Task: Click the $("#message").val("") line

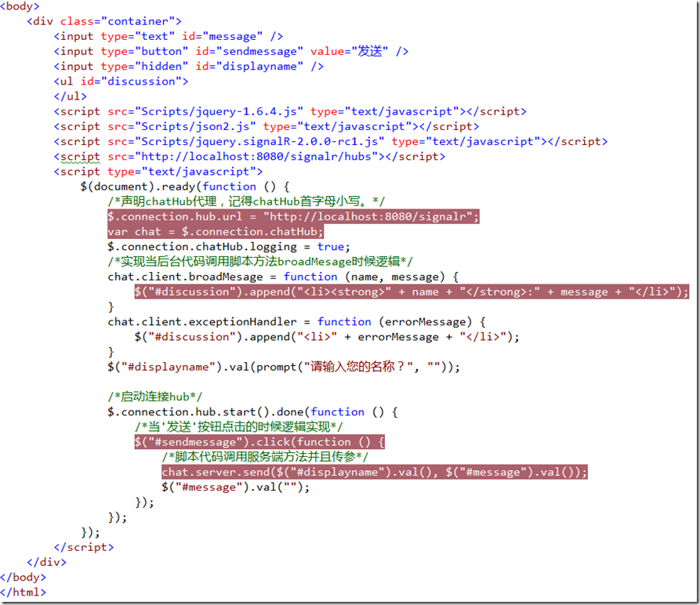Action: 236,487
